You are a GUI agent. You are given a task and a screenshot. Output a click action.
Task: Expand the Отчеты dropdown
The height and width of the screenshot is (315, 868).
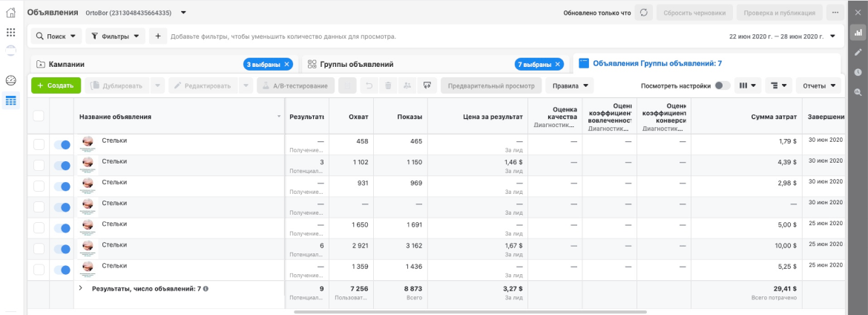[x=819, y=85]
